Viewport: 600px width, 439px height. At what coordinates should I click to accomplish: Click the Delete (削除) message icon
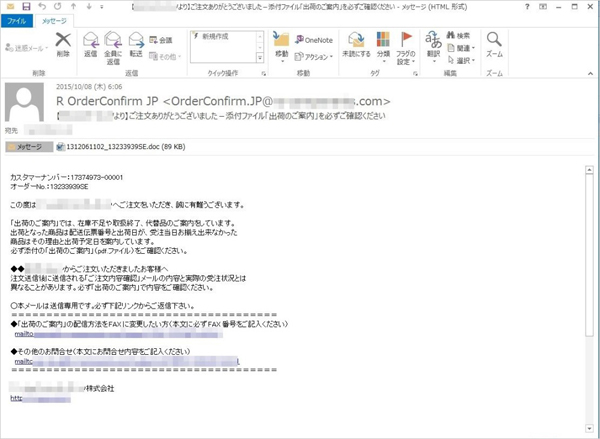pyautogui.click(x=63, y=43)
